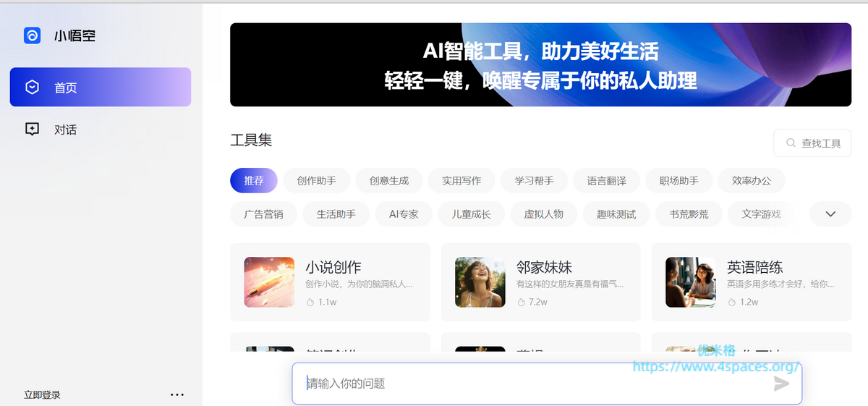Choose the 语言翻译 category

point(606,181)
